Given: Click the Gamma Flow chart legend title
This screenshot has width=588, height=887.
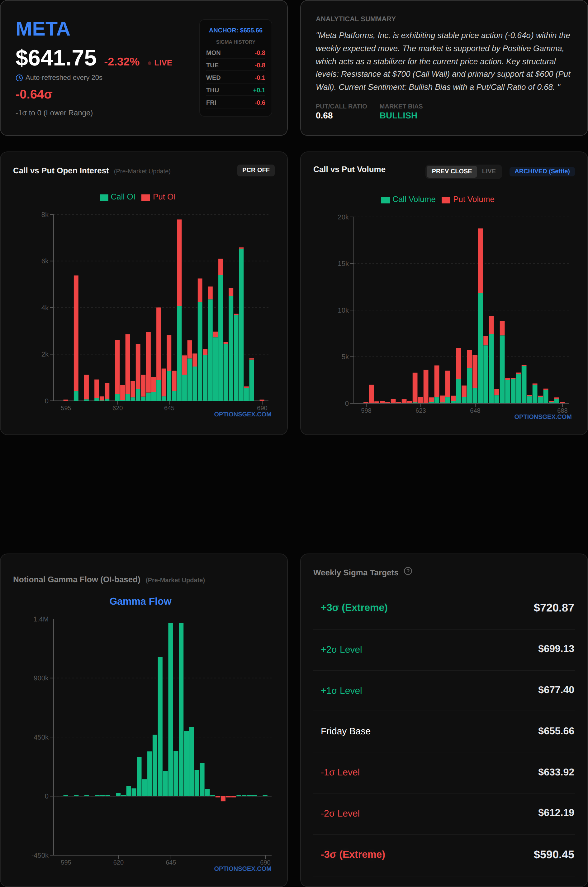Looking at the screenshot, I should pyautogui.click(x=140, y=601).
